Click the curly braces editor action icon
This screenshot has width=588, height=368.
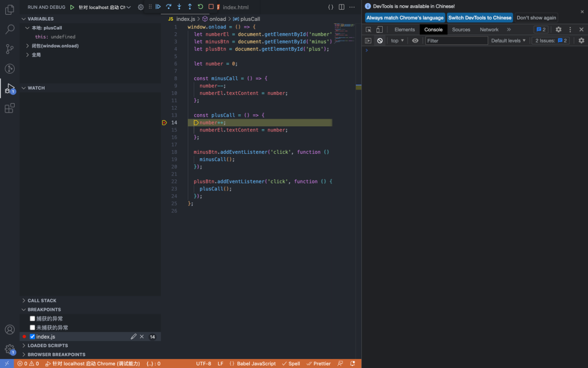[x=331, y=7]
